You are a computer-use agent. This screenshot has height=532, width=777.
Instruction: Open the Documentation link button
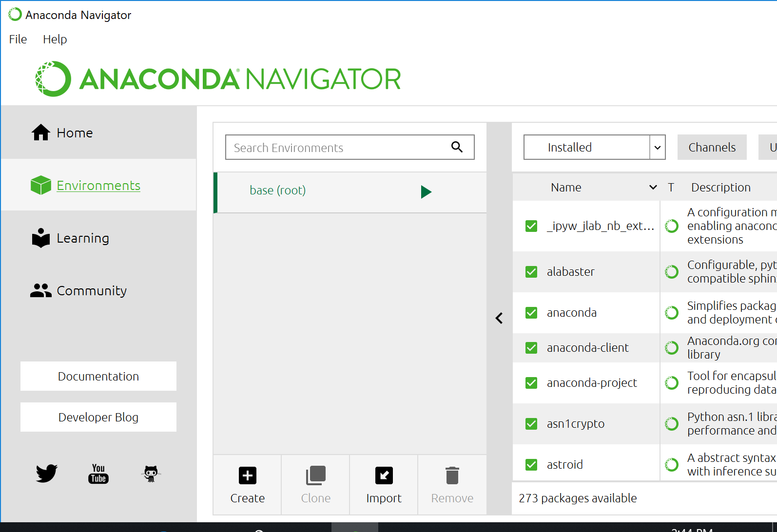(x=98, y=376)
